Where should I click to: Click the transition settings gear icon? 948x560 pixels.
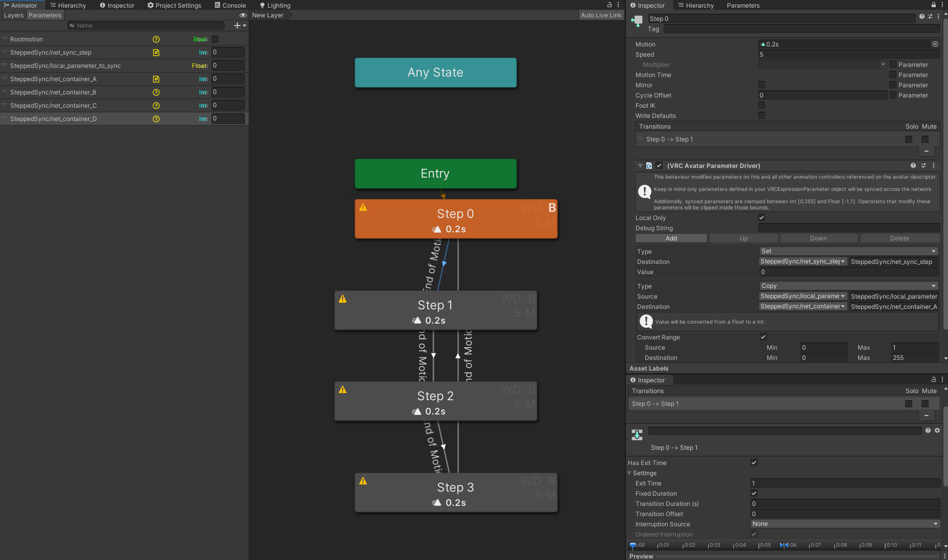pyautogui.click(x=937, y=430)
